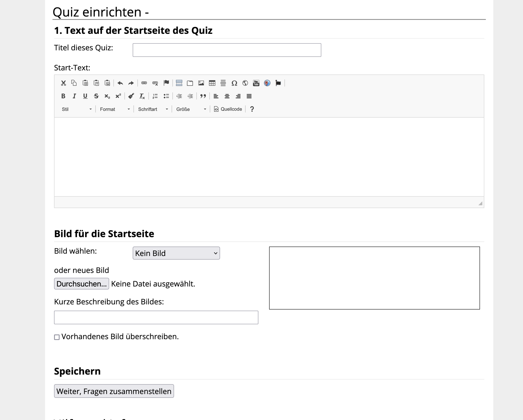This screenshot has height=420, width=523.
Task: Click the insert image toolbar icon
Action: (201, 83)
